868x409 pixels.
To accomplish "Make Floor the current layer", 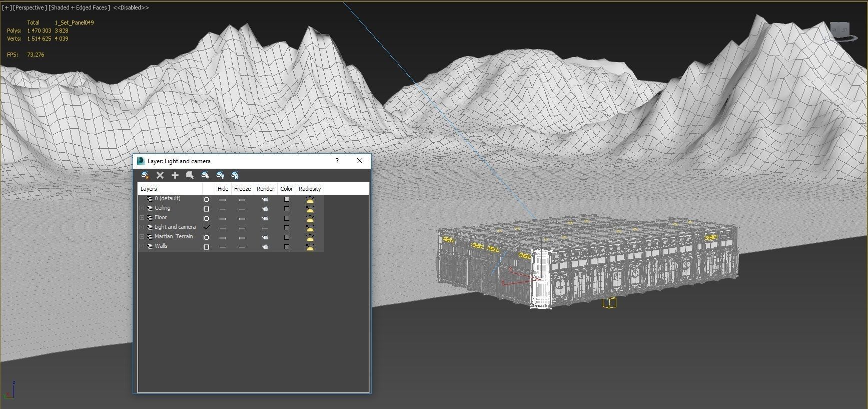I will pos(206,218).
